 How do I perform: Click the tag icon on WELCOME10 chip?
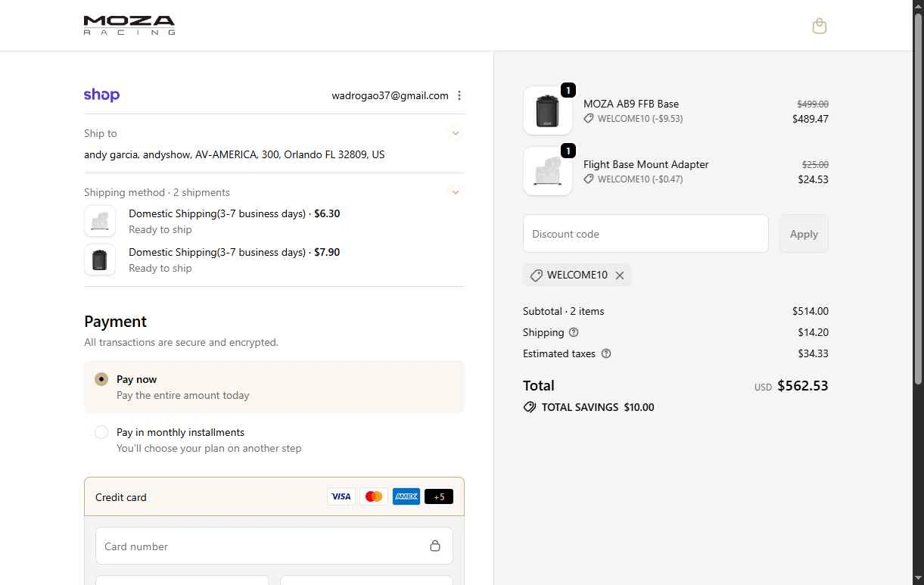tap(536, 275)
